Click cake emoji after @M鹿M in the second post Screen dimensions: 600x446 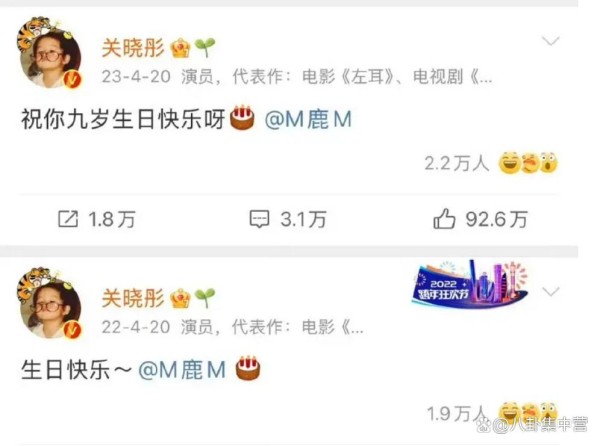point(248,368)
